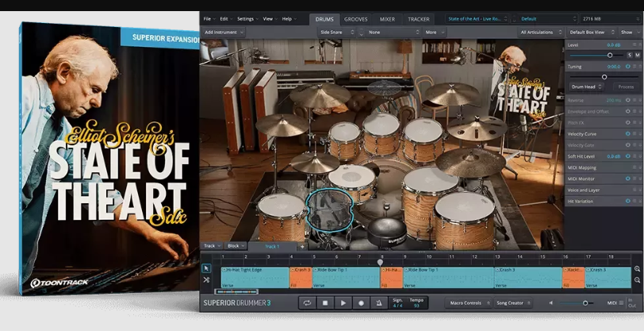Open the Settings menu
This screenshot has height=331, width=644.
[247, 19]
